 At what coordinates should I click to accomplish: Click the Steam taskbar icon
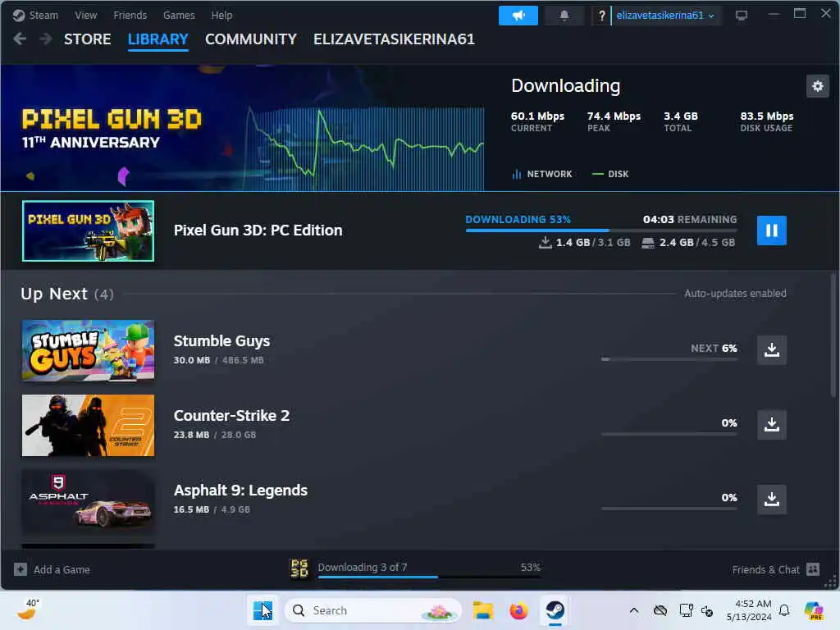(555, 610)
